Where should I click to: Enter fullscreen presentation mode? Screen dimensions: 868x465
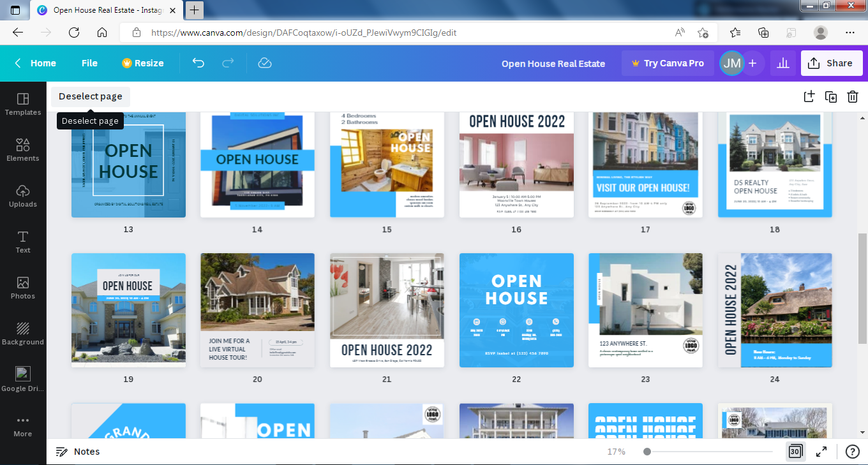[x=822, y=452]
